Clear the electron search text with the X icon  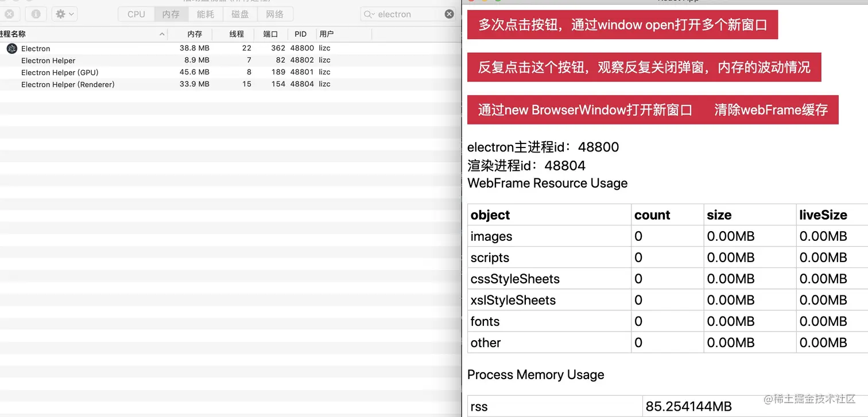[x=449, y=14]
